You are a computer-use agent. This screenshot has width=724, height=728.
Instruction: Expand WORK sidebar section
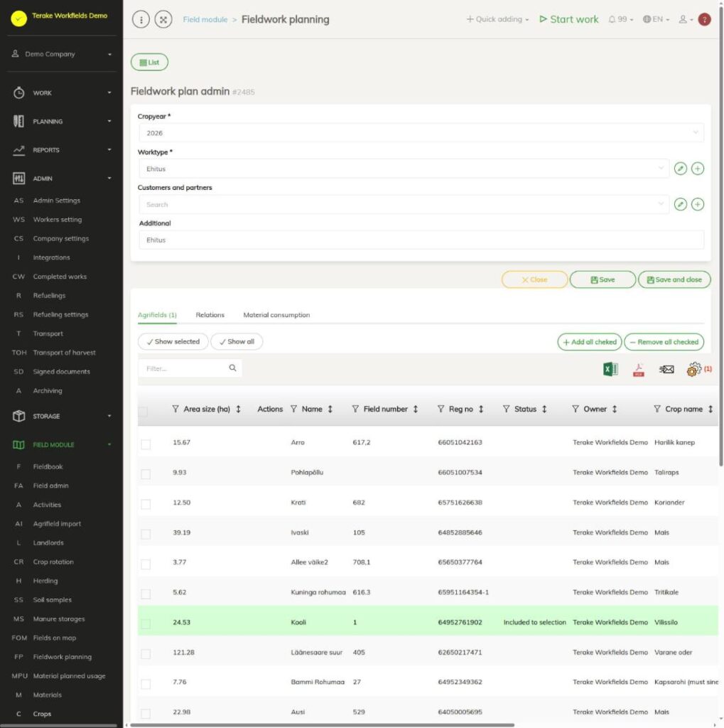62,93
